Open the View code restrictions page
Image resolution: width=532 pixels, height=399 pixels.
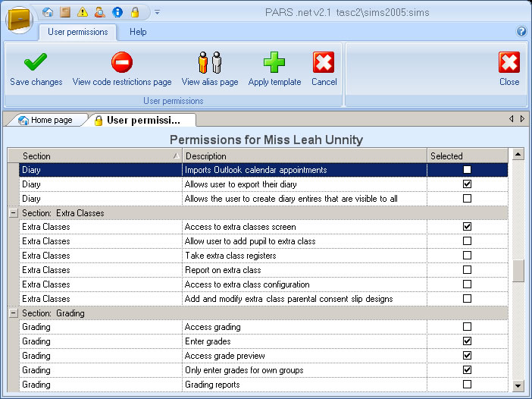122,62
